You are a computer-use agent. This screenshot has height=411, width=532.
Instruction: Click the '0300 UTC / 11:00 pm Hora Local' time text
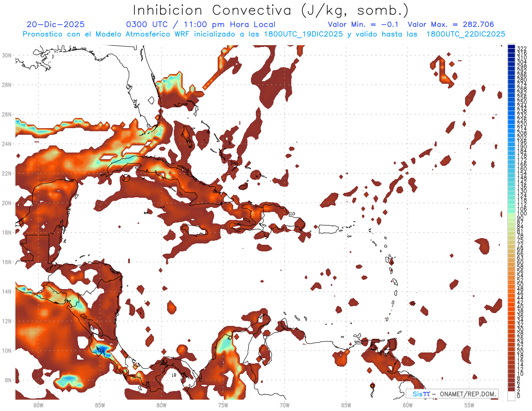tap(201, 25)
